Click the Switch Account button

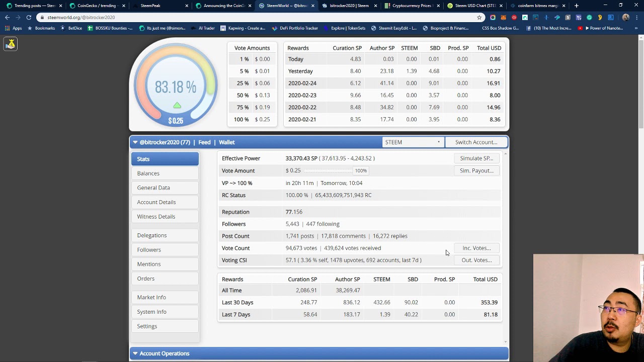click(x=476, y=142)
